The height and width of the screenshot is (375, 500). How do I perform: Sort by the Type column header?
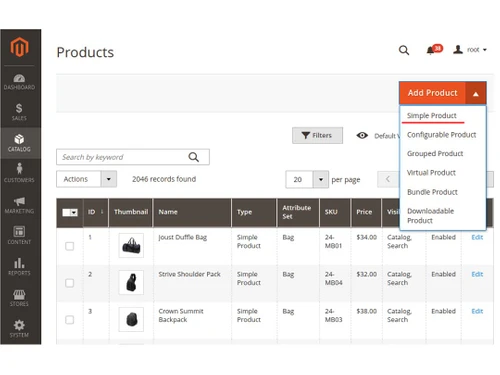(254, 212)
